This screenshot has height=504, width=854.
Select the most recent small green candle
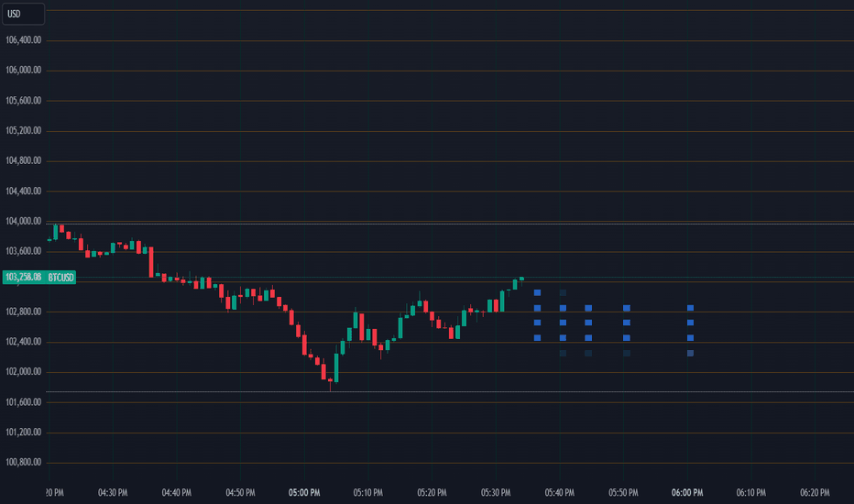[521, 279]
